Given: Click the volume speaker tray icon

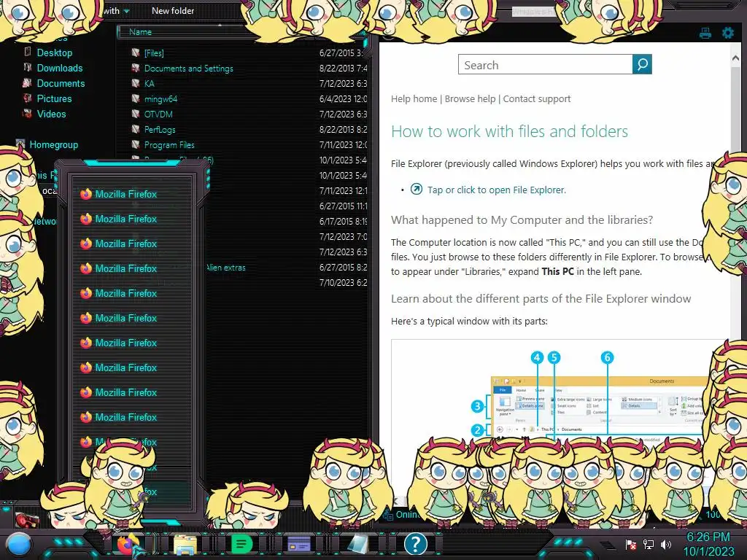Looking at the screenshot, I should pyautogui.click(x=665, y=544).
